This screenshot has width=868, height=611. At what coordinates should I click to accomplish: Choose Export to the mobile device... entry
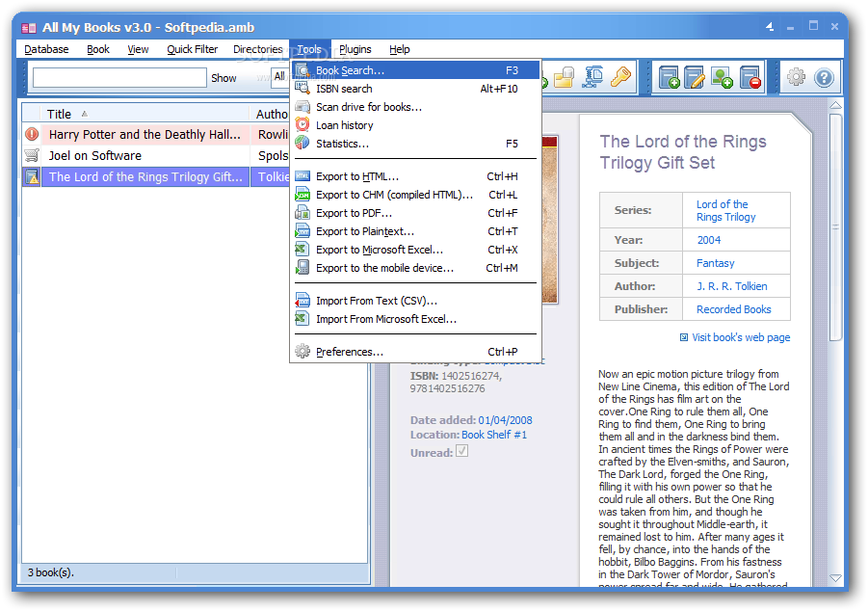(x=416, y=268)
